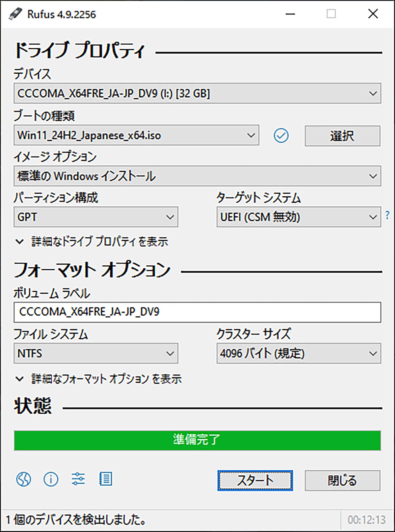Open the application settings sliders icon
395x532 pixels.
pyautogui.click(x=78, y=479)
